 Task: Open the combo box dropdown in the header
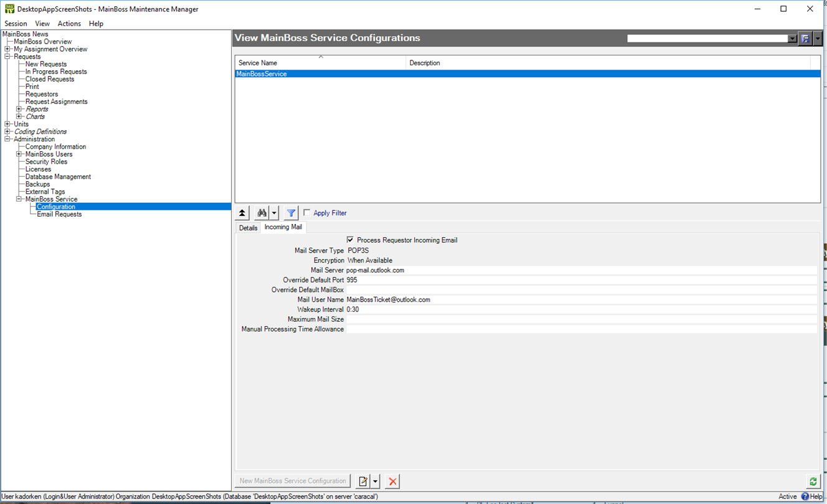(792, 39)
